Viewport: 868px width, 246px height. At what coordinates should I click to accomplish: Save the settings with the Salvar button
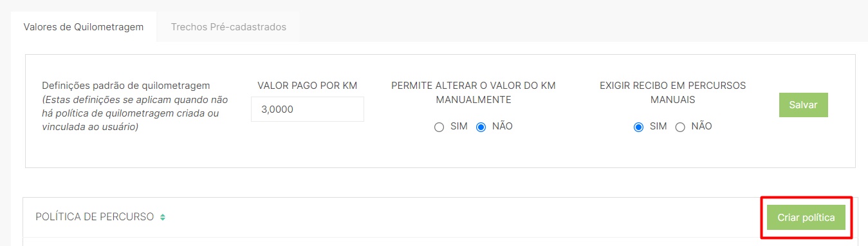pos(803,105)
